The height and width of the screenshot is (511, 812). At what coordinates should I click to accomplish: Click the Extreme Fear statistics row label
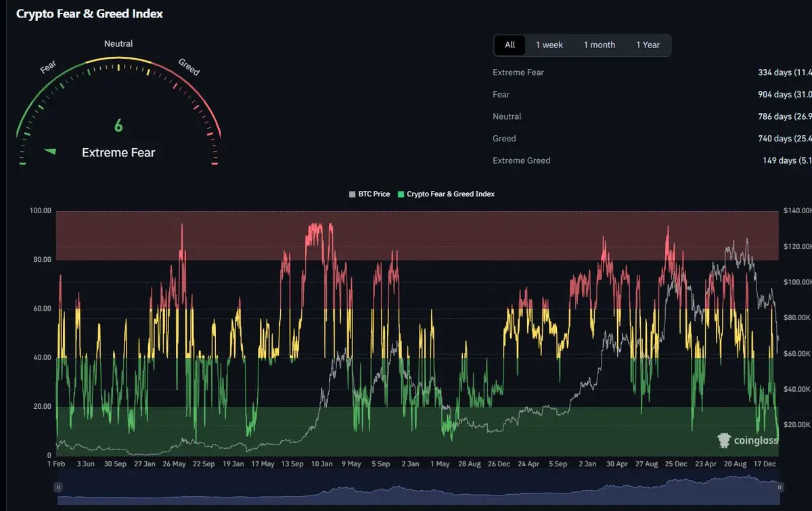point(518,72)
